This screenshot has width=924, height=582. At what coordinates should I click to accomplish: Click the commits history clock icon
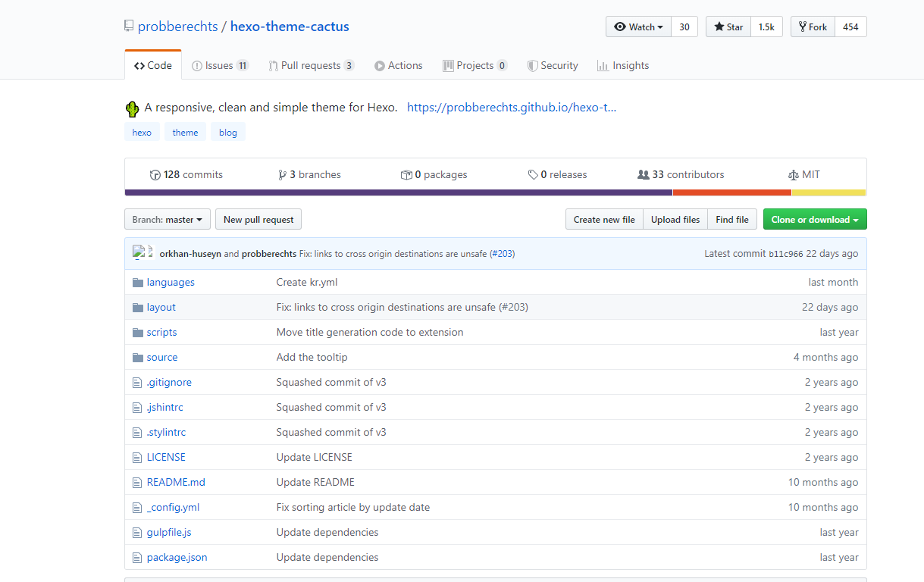(x=155, y=175)
